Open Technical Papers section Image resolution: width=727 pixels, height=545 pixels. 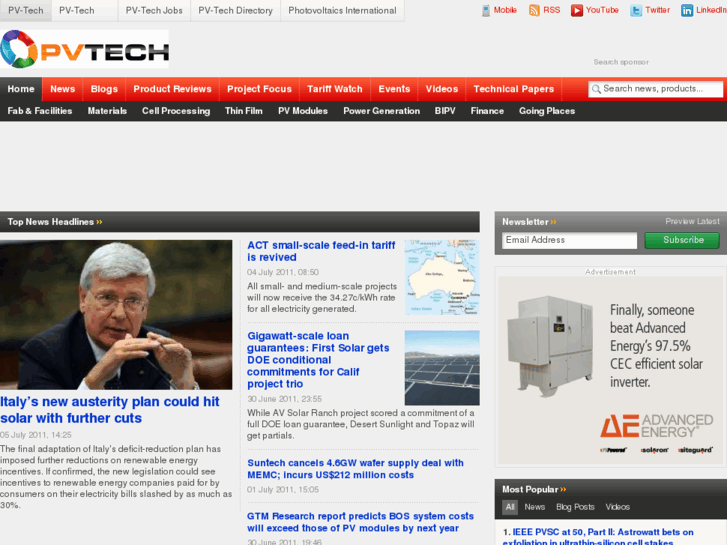[514, 89]
